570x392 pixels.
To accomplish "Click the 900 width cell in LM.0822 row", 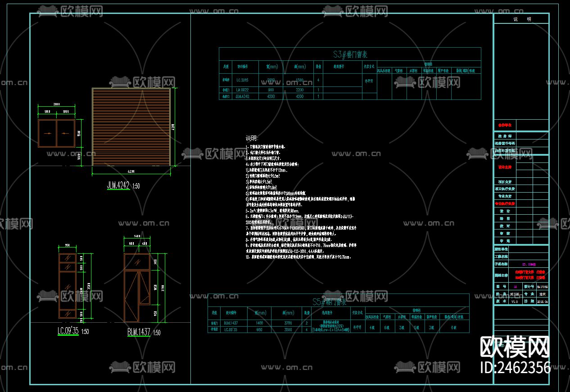I will pos(271,90).
